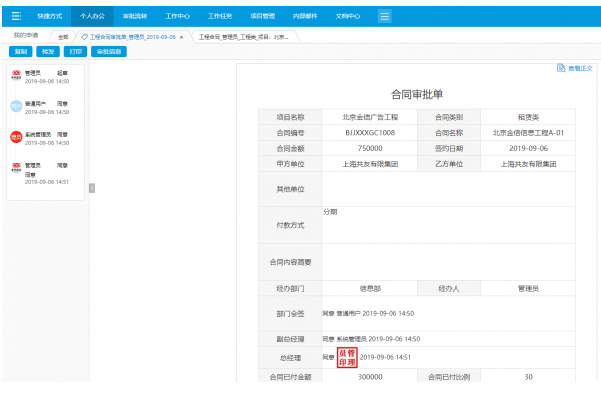Select the 个人办公 menu

[x=92, y=16]
